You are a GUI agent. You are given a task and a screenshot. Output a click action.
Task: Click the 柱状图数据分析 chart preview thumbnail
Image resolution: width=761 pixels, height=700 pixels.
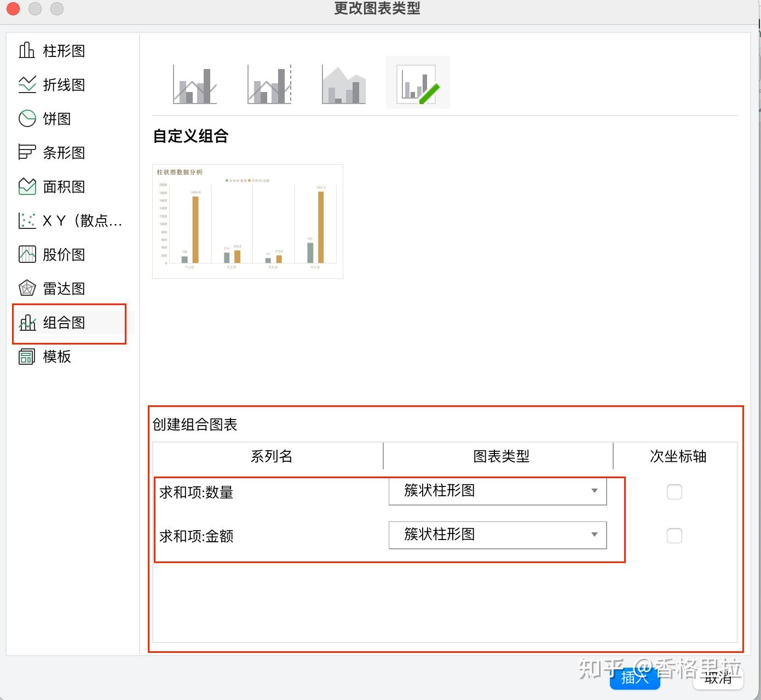coord(247,221)
